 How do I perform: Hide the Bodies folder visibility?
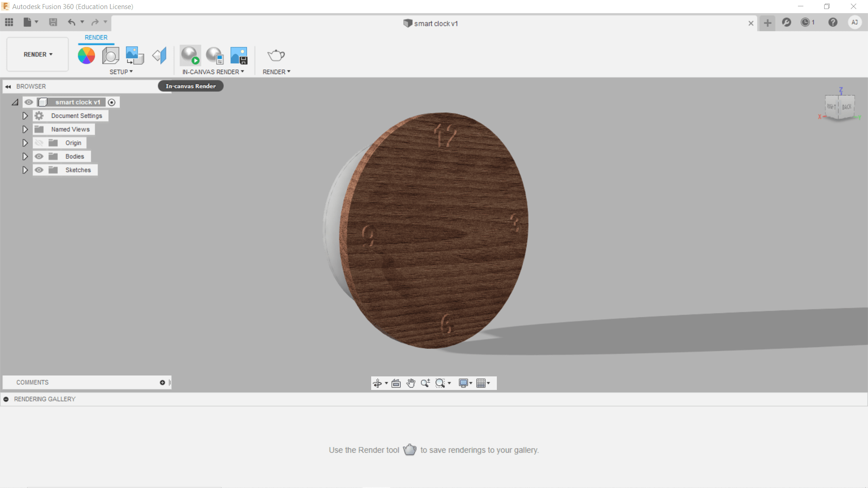point(39,156)
